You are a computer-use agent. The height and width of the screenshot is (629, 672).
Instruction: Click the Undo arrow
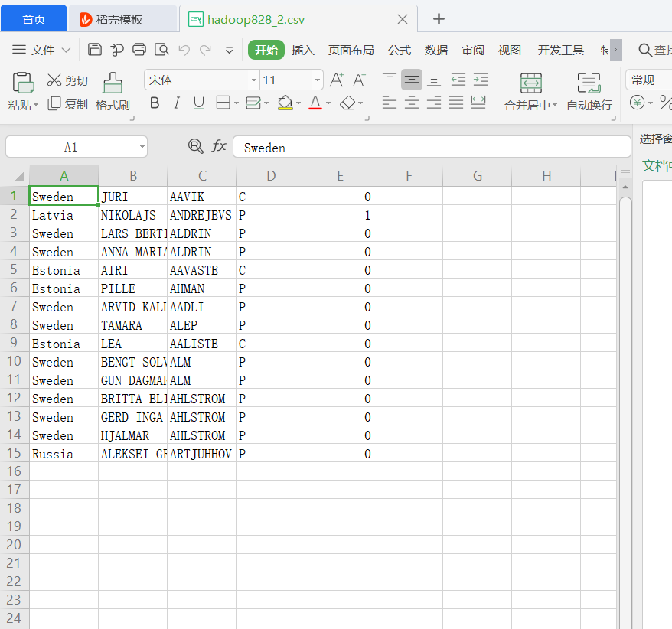(x=184, y=51)
